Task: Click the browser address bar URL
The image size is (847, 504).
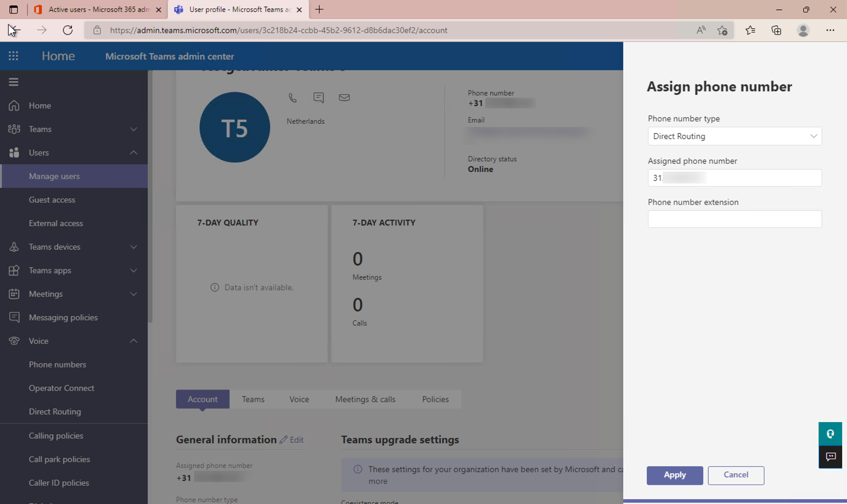Action: pyautogui.click(x=278, y=30)
